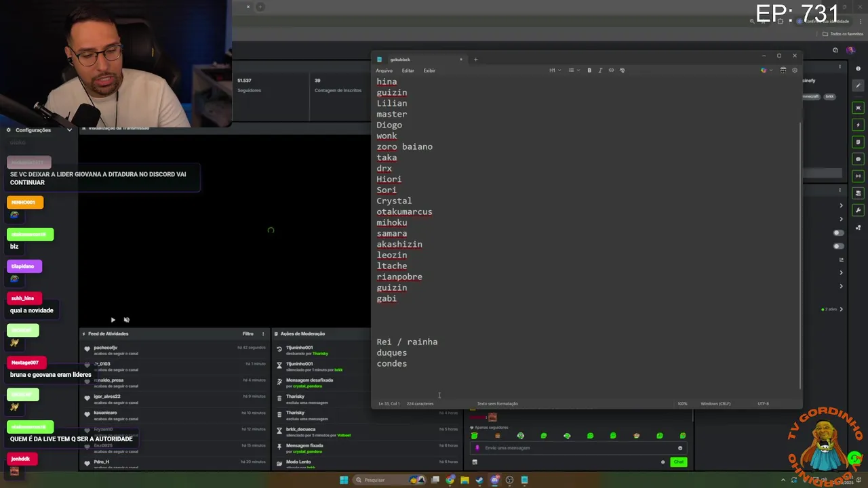Click the igor_alves22 follower entry
Viewport: 868px width, 488px height.
(x=174, y=399)
